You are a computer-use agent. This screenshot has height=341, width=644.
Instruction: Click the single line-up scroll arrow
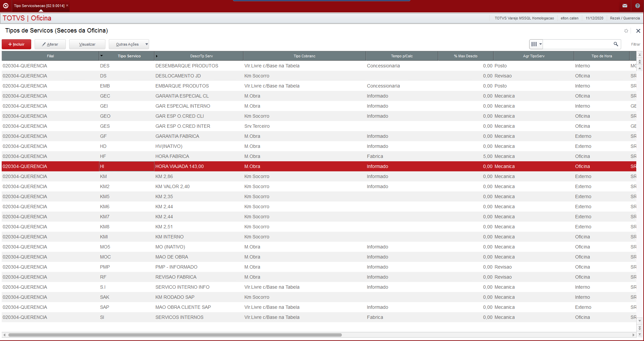pos(640,68)
